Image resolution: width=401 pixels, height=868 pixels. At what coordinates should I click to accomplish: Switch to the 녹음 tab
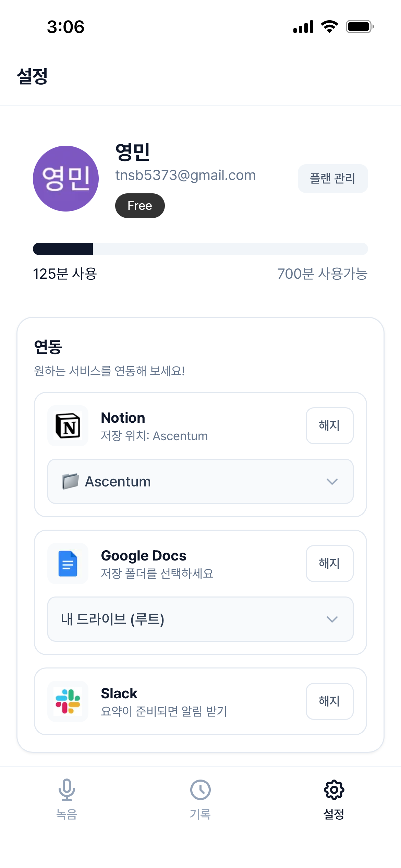(x=67, y=799)
